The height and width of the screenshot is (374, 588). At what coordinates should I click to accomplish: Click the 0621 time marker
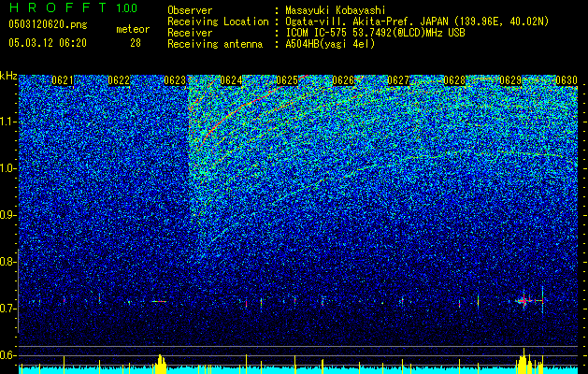point(63,80)
